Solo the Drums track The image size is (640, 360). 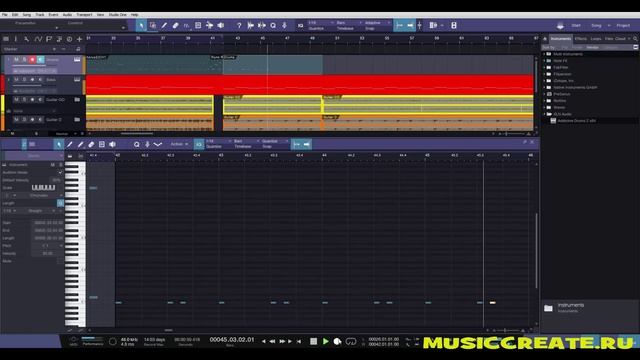pyautogui.click(x=24, y=60)
